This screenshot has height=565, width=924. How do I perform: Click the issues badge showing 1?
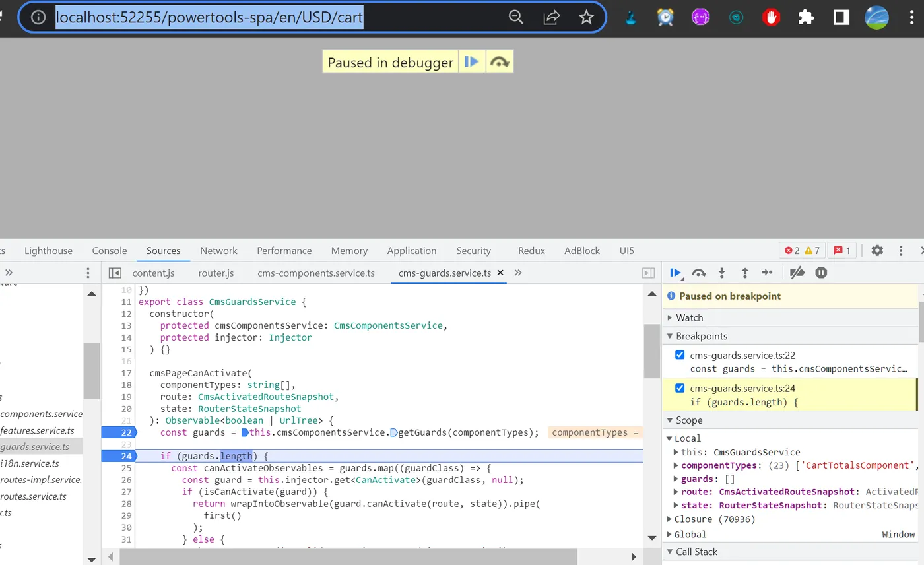point(842,251)
